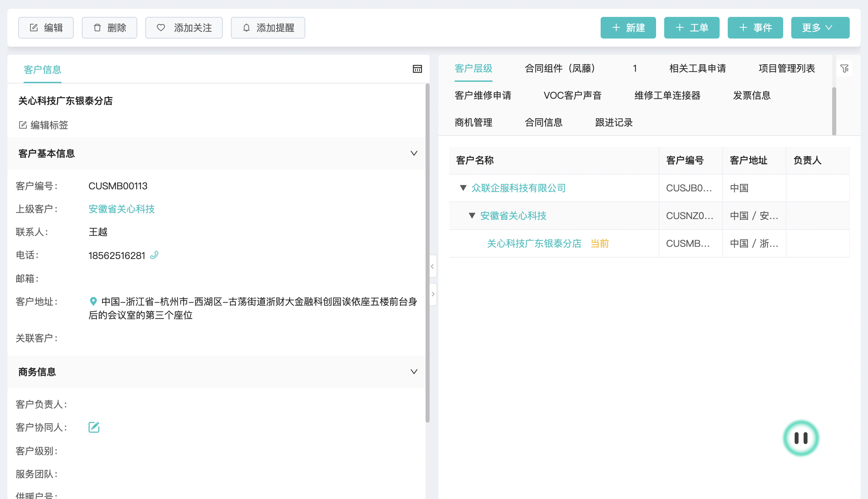Open the 合同组件（凤藤） tab

[562, 69]
